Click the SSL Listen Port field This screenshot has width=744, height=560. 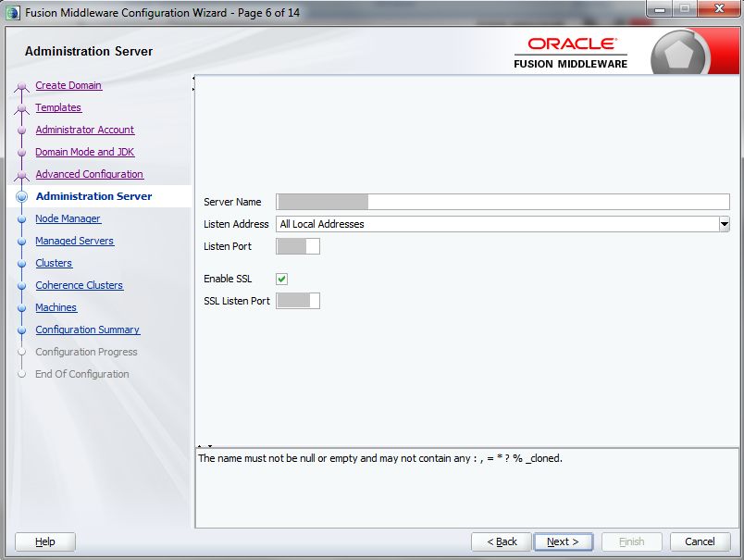(x=297, y=301)
